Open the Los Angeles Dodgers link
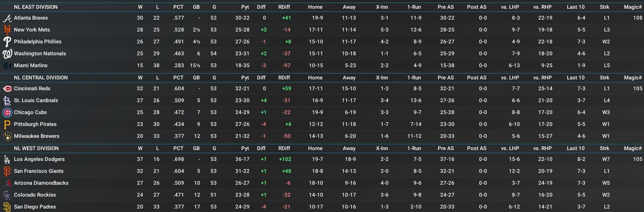The width and height of the screenshot is (644, 212). (39, 159)
